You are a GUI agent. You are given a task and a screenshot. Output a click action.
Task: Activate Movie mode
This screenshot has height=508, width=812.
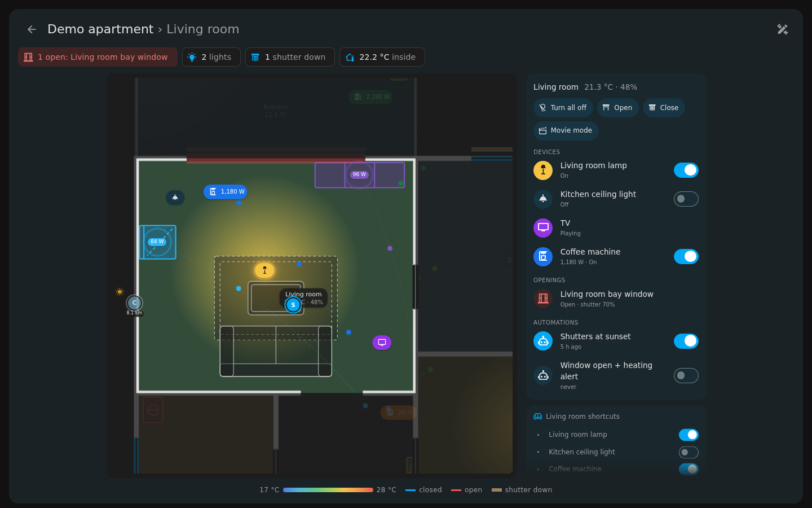[566, 130]
